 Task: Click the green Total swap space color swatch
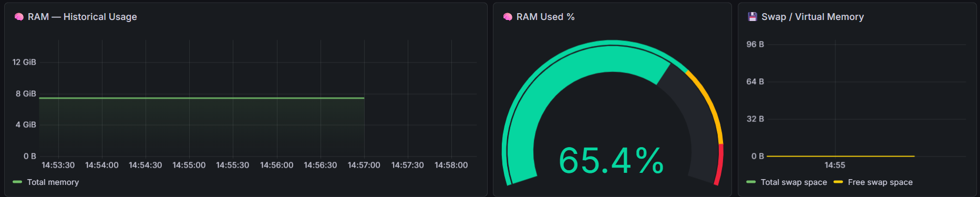[x=751, y=182]
